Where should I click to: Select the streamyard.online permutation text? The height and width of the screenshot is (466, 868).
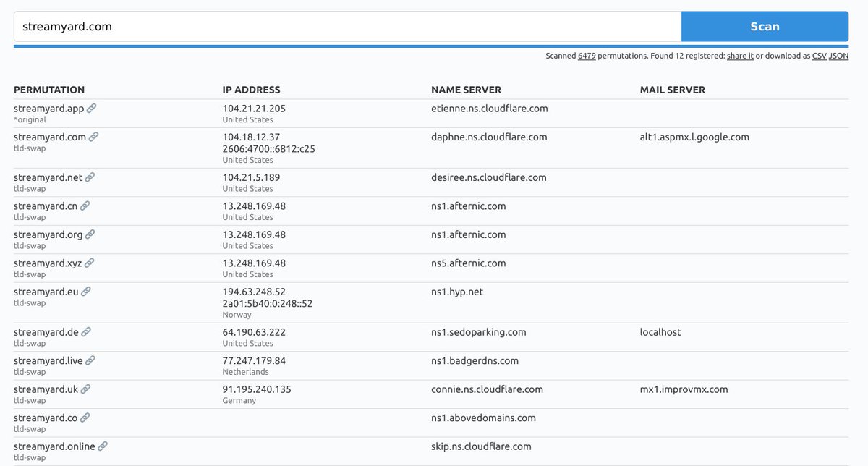pos(54,446)
